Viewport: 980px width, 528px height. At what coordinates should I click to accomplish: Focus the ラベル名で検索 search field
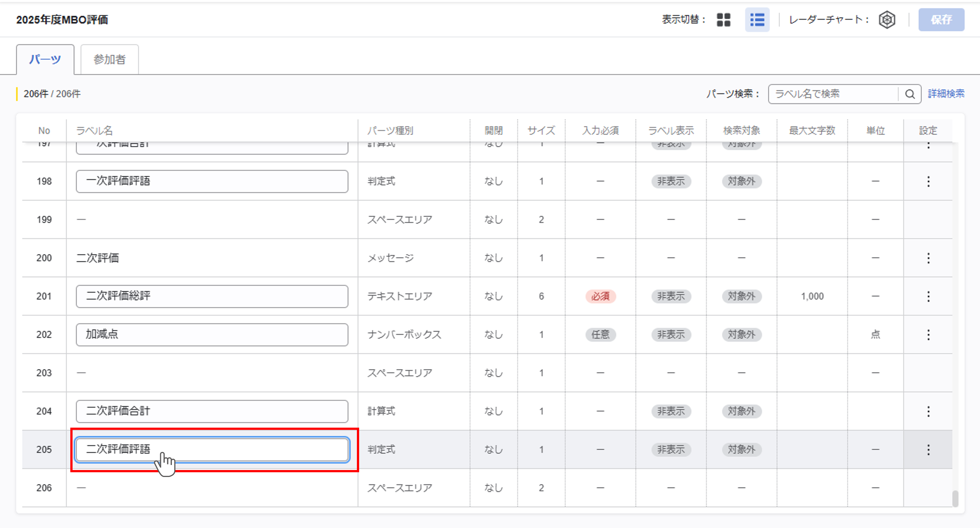833,94
